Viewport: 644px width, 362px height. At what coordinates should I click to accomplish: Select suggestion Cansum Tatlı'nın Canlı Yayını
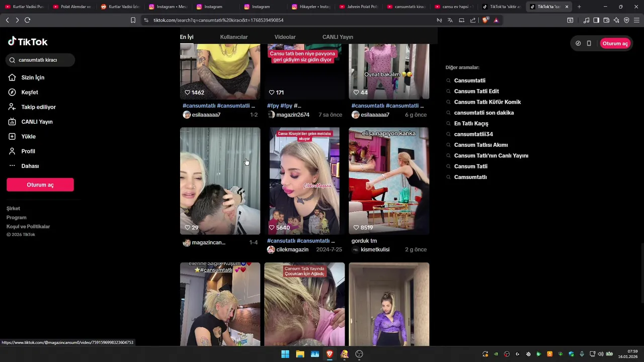coord(491,156)
